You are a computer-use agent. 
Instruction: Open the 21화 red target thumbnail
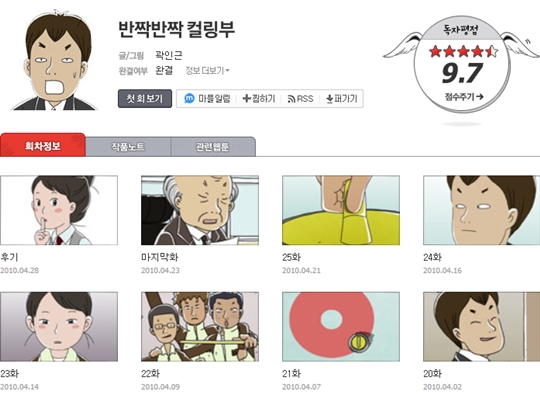341,327
